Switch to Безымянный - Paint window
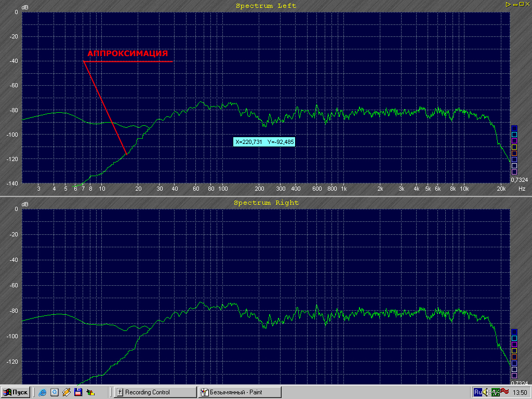The width and height of the screenshot is (532, 399). click(240, 392)
